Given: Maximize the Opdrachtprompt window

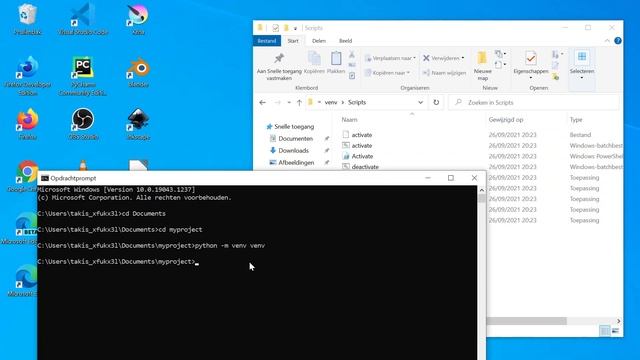Looking at the screenshot, I should [451, 178].
